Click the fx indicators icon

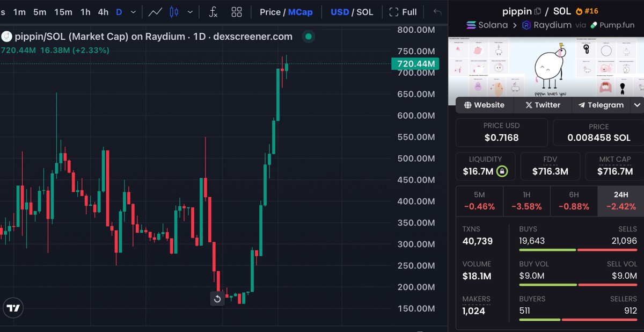tap(214, 11)
